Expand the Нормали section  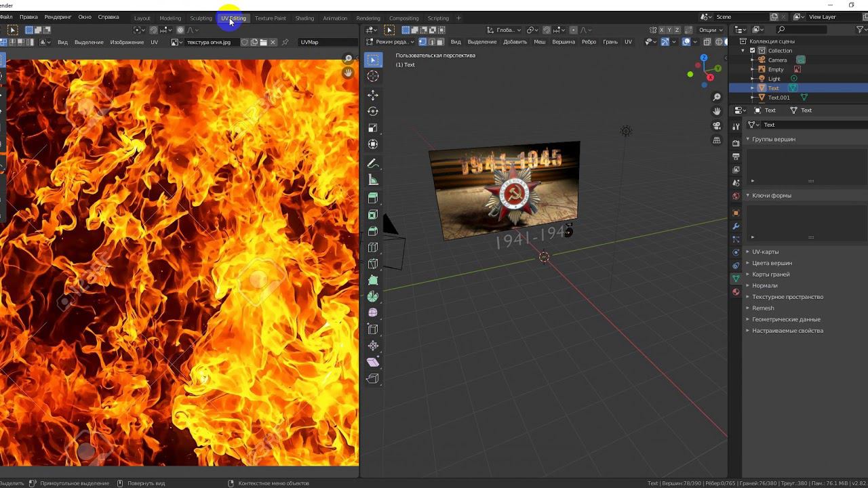(x=764, y=286)
